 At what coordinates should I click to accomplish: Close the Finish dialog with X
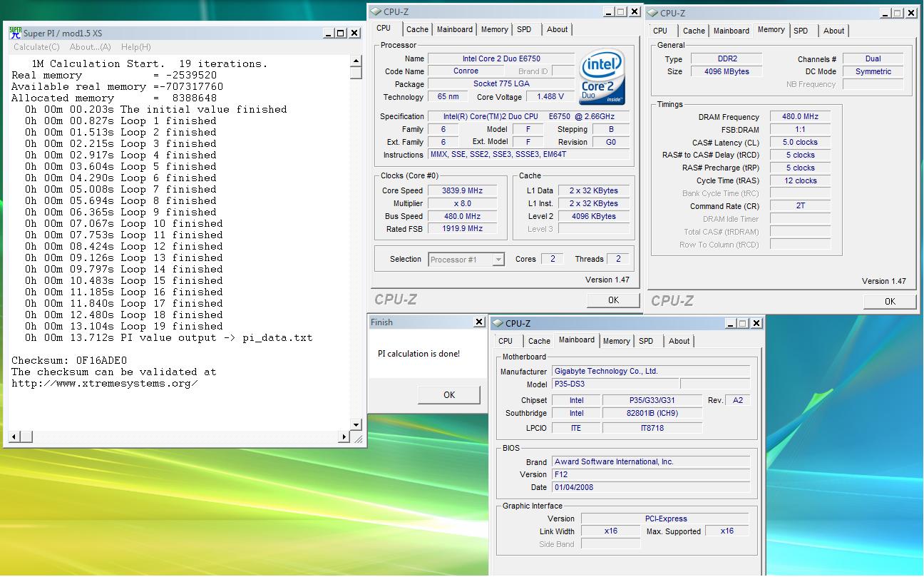tap(479, 322)
